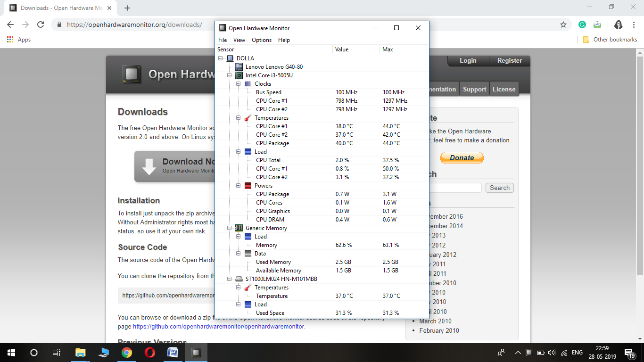Open Cortana search circle on taskbar
Image resolution: width=644 pixels, height=362 pixels.
point(34,353)
